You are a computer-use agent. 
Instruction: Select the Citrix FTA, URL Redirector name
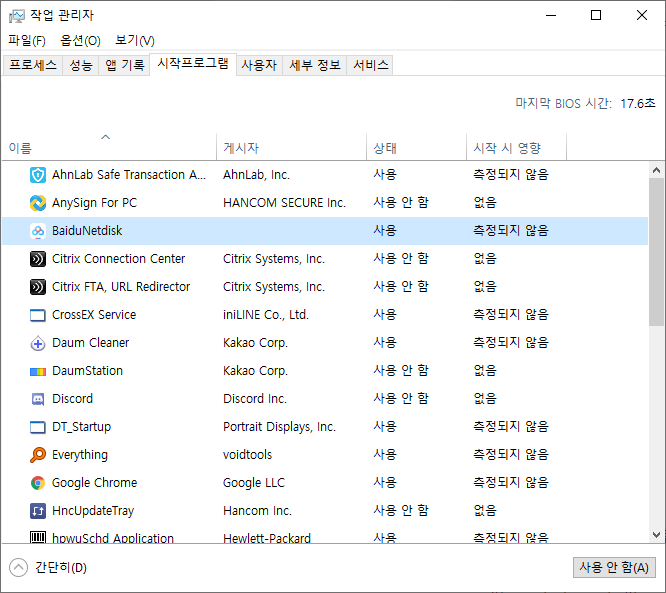(x=121, y=287)
